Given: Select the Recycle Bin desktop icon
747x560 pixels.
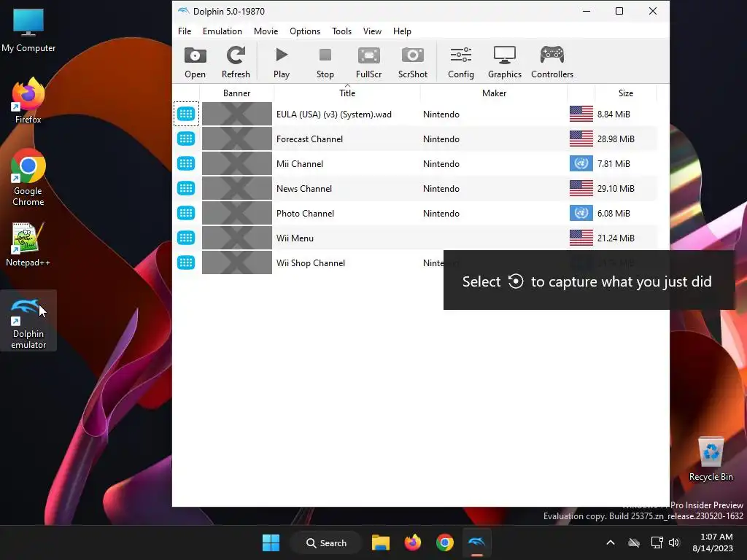Looking at the screenshot, I should [x=711, y=458].
